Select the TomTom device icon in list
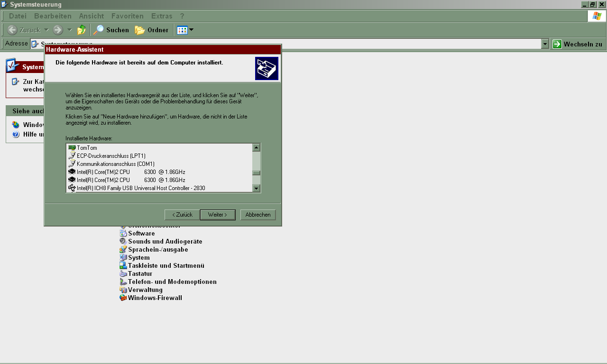 click(72, 147)
